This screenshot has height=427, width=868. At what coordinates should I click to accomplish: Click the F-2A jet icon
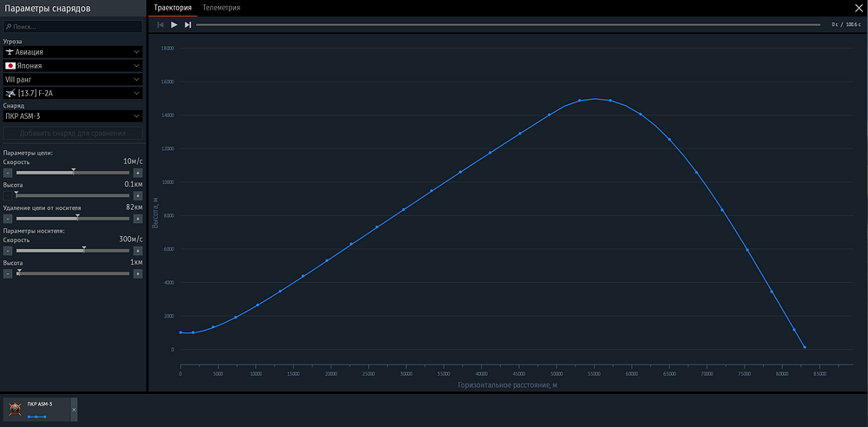10,94
